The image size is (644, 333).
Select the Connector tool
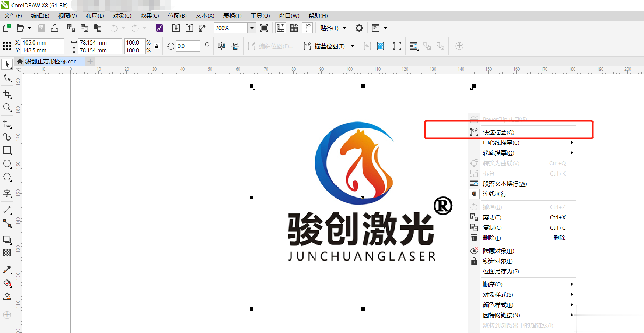7,223
